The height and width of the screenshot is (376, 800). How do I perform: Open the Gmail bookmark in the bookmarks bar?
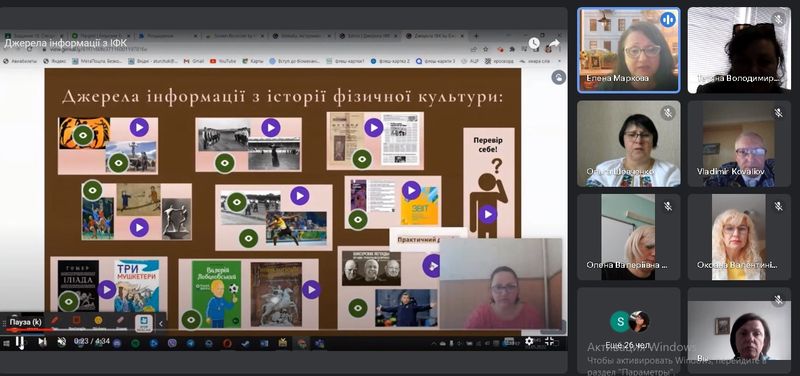[194, 61]
